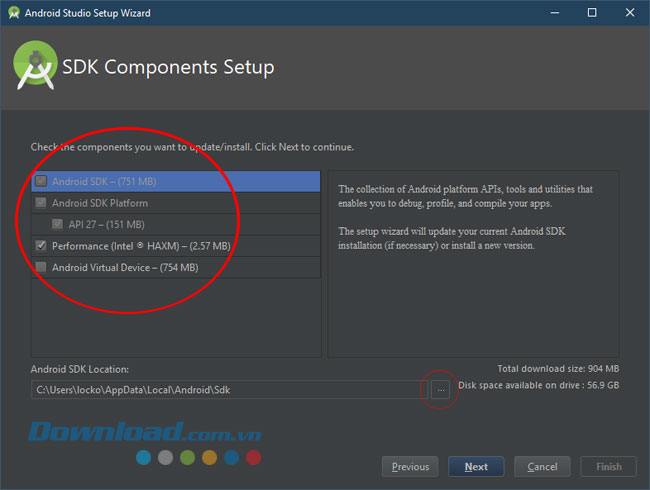Click the disabled Finish button
Viewport: 650px width, 490px height.
click(609, 467)
